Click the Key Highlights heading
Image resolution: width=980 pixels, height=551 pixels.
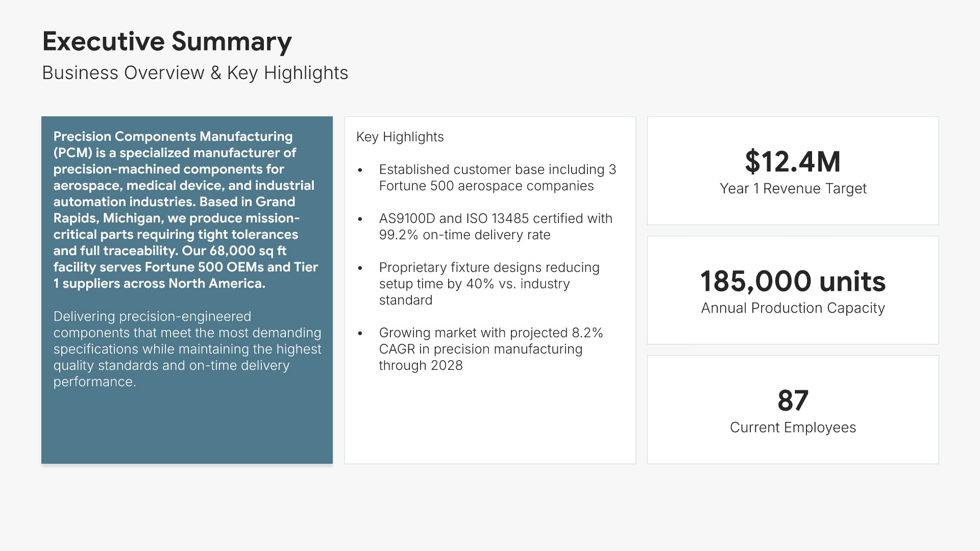tap(400, 137)
